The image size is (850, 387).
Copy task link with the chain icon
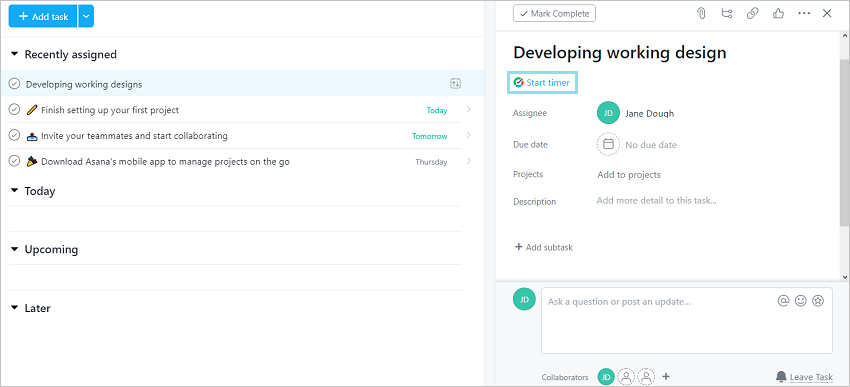752,14
